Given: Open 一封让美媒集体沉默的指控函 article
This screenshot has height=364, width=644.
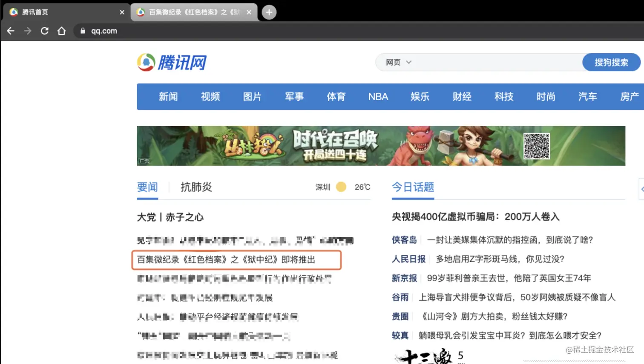Looking at the screenshot, I should 510,240.
